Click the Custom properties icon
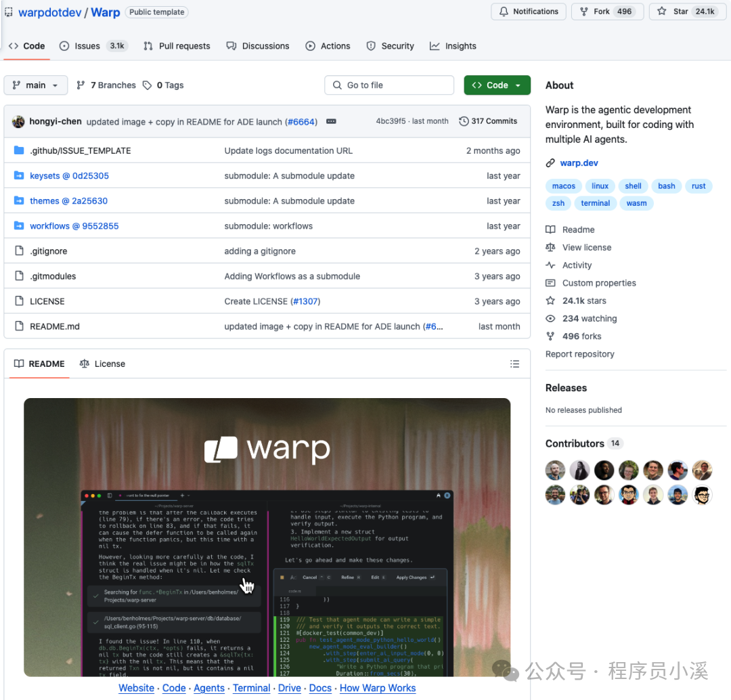 [x=551, y=282]
